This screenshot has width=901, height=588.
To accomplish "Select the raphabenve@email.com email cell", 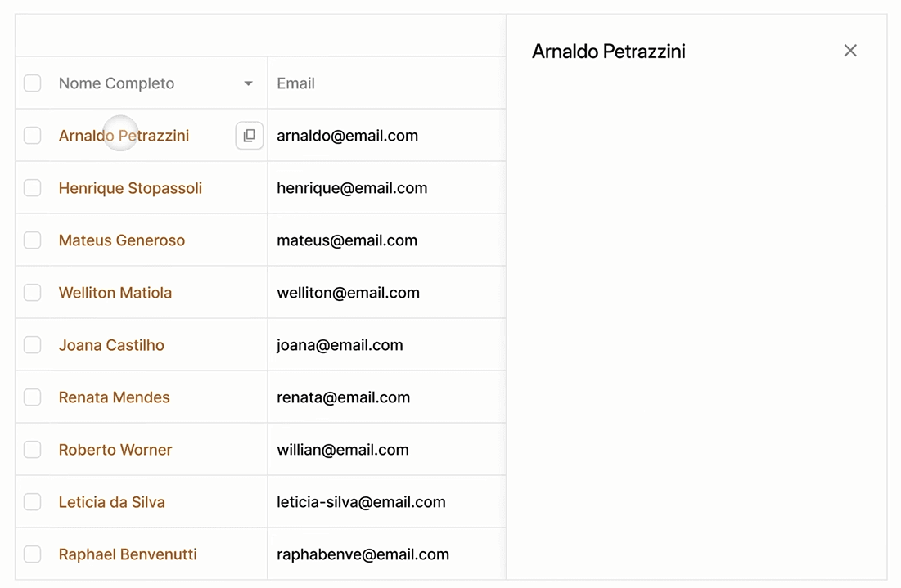I will pyautogui.click(x=387, y=554).
